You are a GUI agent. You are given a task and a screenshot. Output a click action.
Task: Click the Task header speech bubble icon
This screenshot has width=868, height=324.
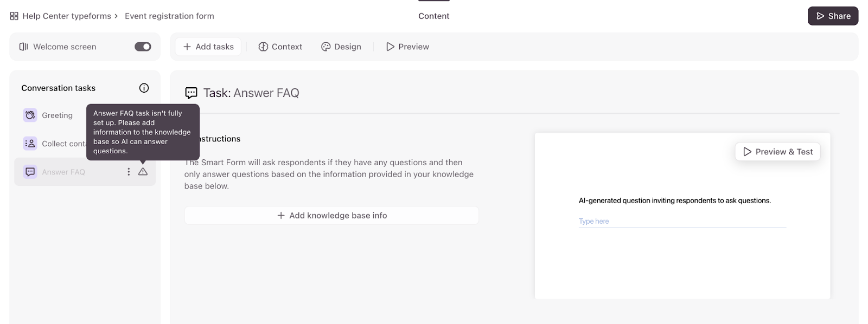click(191, 93)
